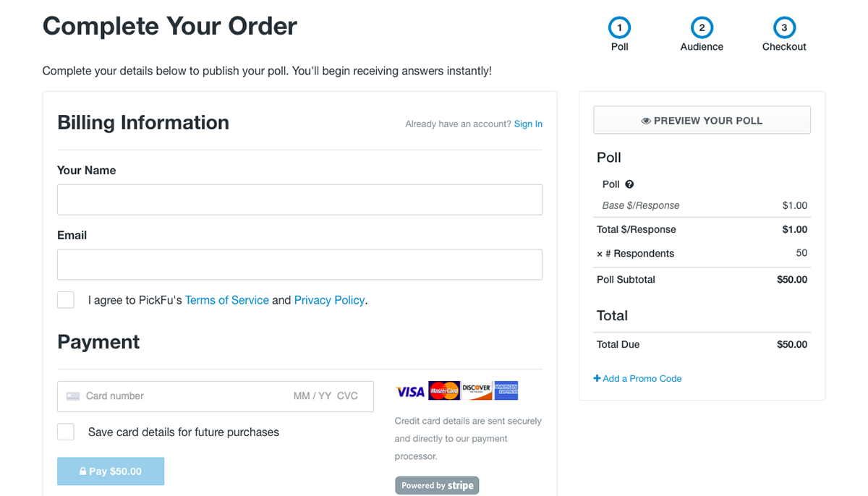This screenshot has width=868, height=496.
Task: Click the Discover card logo
Action: click(477, 391)
